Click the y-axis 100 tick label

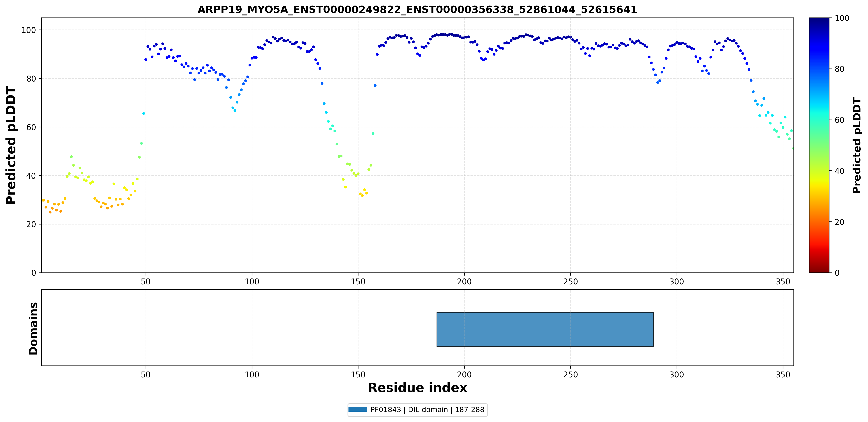(x=29, y=30)
